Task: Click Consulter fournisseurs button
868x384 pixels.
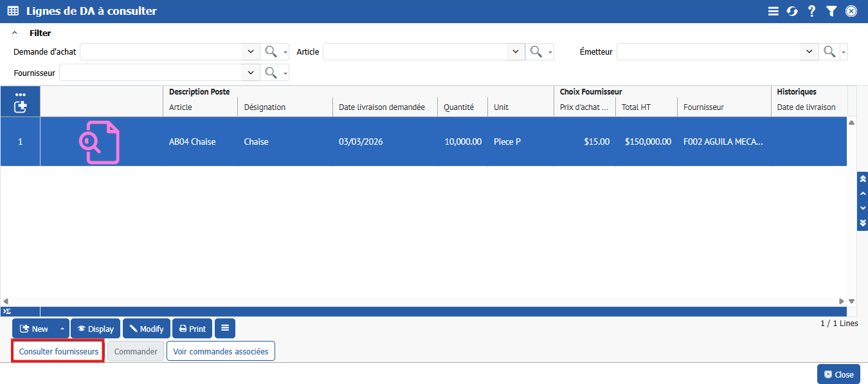Action: [59, 352]
